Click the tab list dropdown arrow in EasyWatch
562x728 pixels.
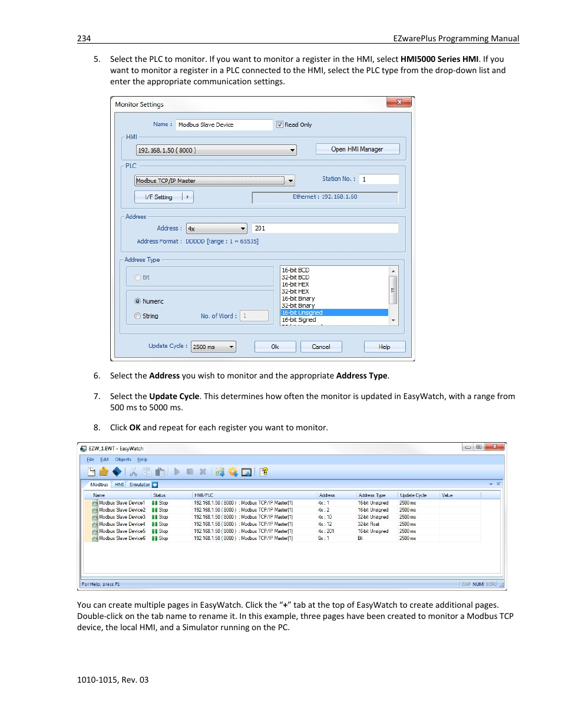click(x=491, y=484)
